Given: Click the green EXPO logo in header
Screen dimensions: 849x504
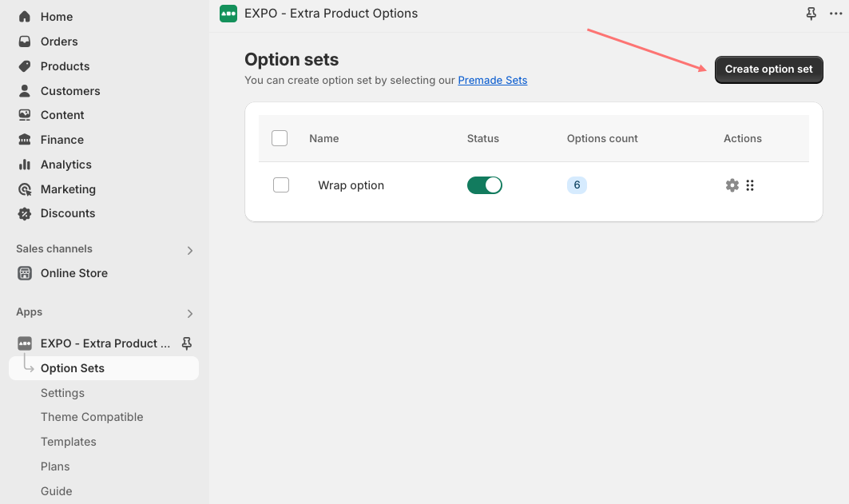Looking at the screenshot, I should pyautogui.click(x=228, y=14).
